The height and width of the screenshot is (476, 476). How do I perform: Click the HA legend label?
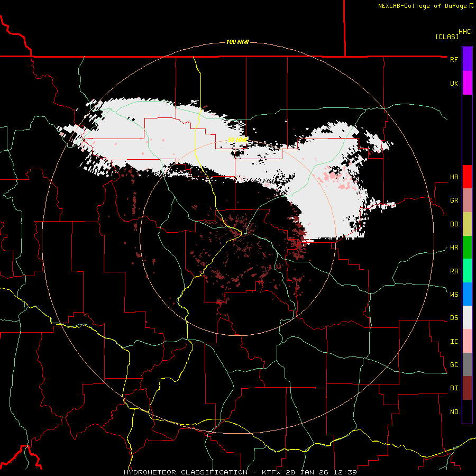[x=454, y=177]
